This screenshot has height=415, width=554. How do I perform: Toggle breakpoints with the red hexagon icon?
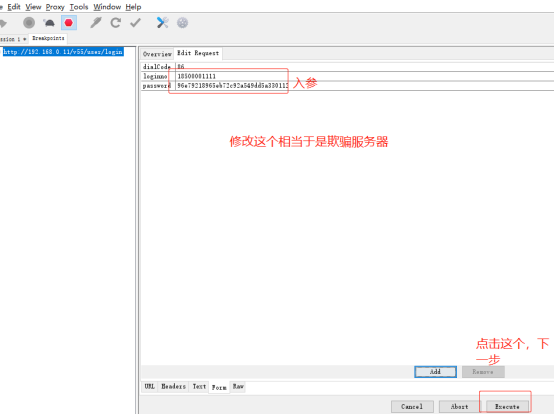[x=69, y=23]
